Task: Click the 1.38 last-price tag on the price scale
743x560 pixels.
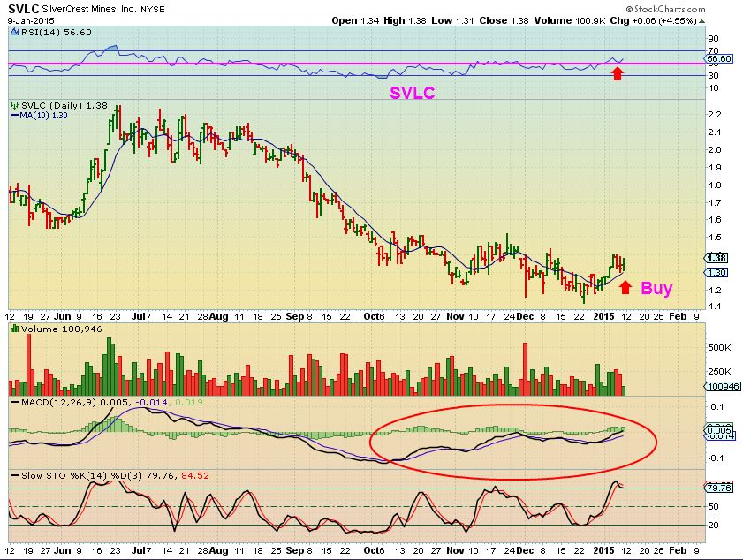Action: (x=716, y=258)
